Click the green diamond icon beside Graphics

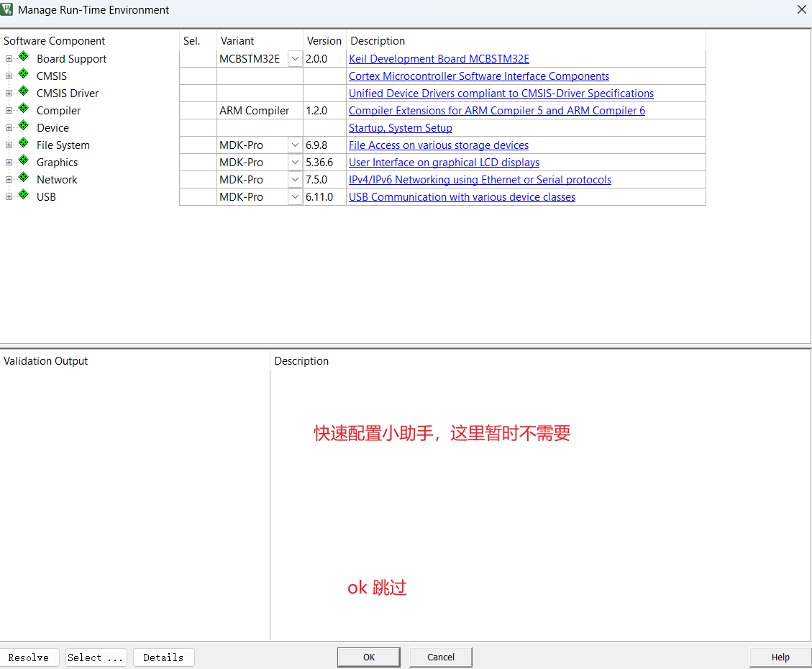tap(23, 160)
